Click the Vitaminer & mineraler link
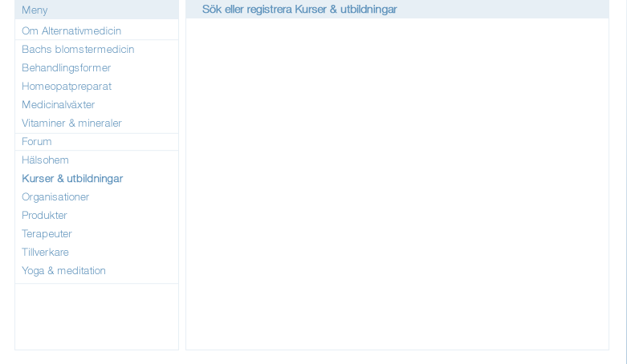The image size is (627, 364). [x=71, y=123]
